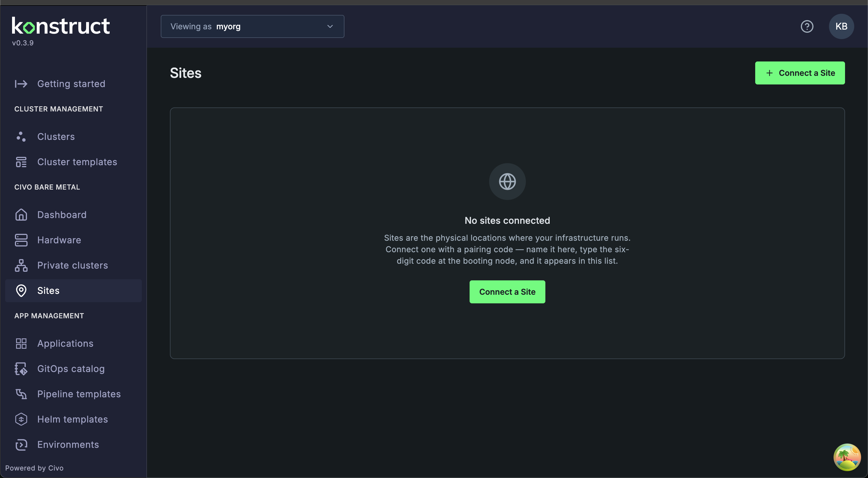The height and width of the screenshot is (478, 868).
Task: Click the Applications grid icon
Action: click(x=21, y=343)
